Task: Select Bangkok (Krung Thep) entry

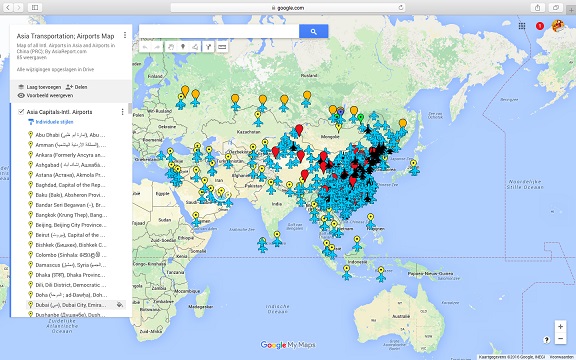Action: pos(71,215)
